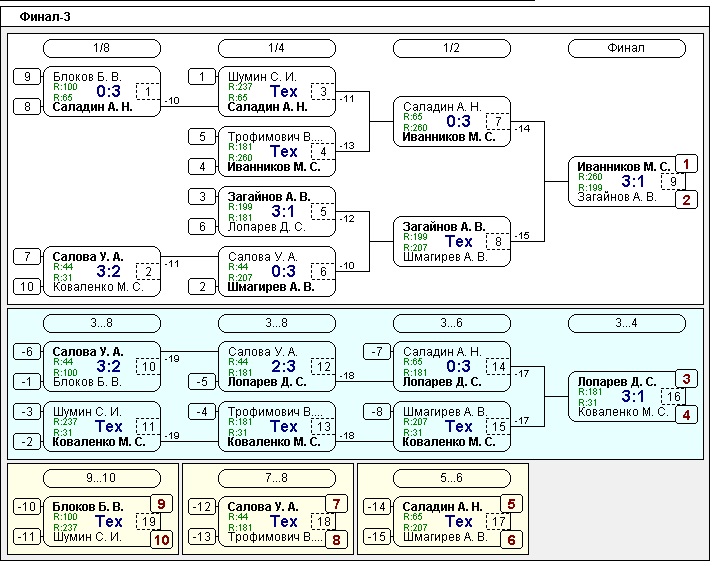Select the 9...10 placement header

101,478
